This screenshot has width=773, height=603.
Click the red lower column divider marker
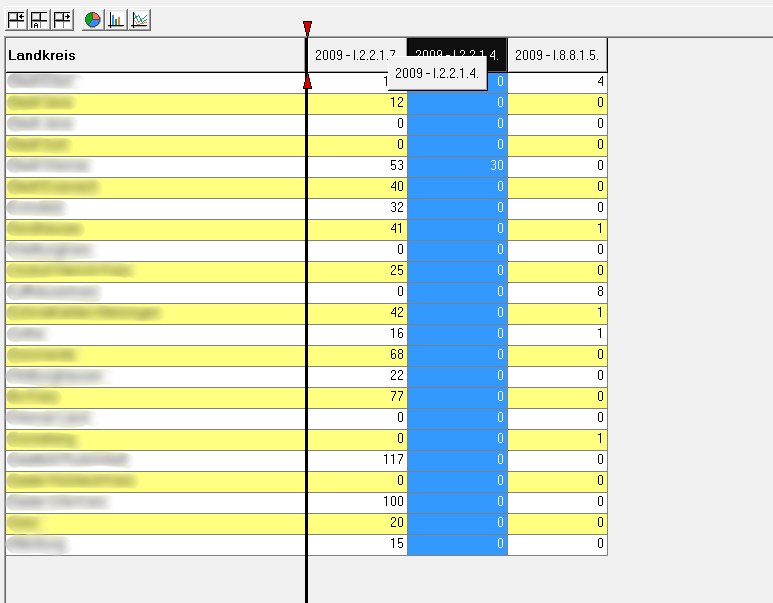(x=307, y=82)
